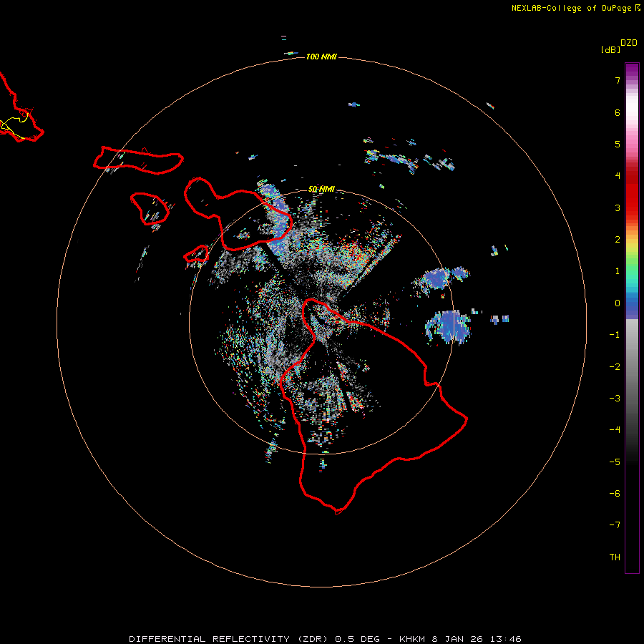Click the -6 dB value on scale
644x644 pixels.
[615, 494]
